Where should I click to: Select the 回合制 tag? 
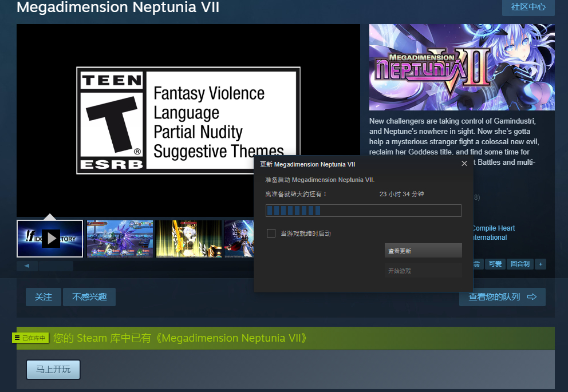pos(520,264)
